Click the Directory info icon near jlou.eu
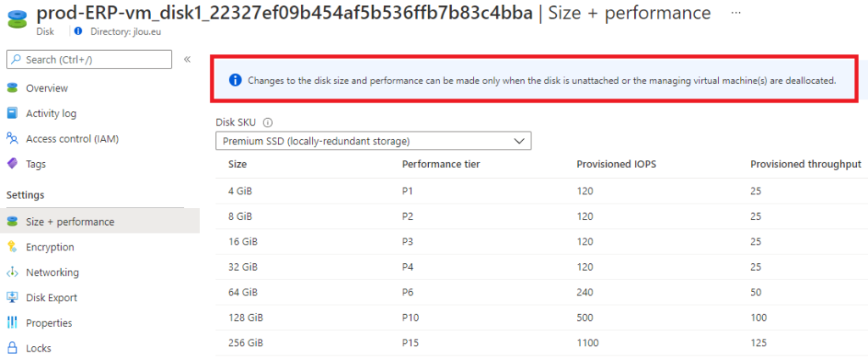The width and height of the screenshot is (868, 359). (78, 31)
